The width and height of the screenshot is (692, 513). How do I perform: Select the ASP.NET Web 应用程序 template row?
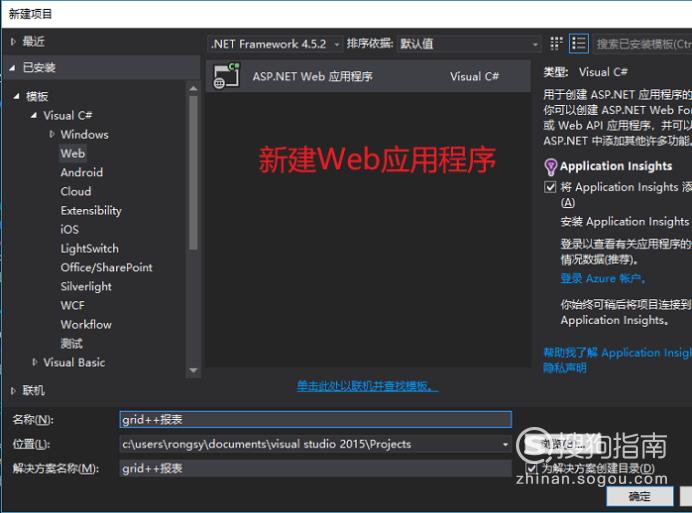tap(368, 76)
